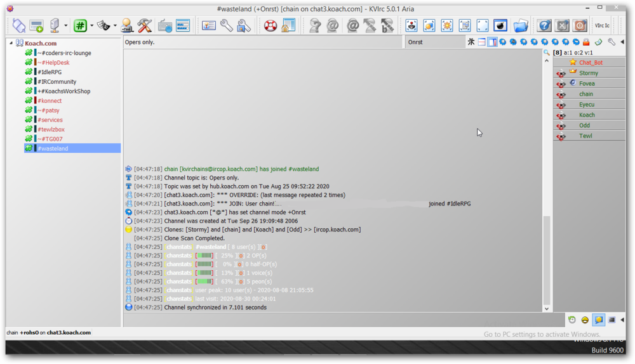Open the hammer and screwdriver tools icon

click(144, 25)
